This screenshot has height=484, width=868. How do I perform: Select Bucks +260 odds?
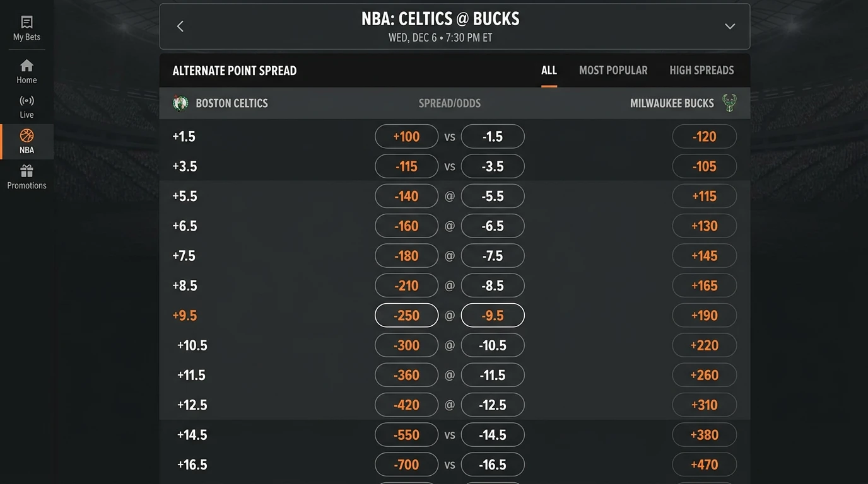704,375
